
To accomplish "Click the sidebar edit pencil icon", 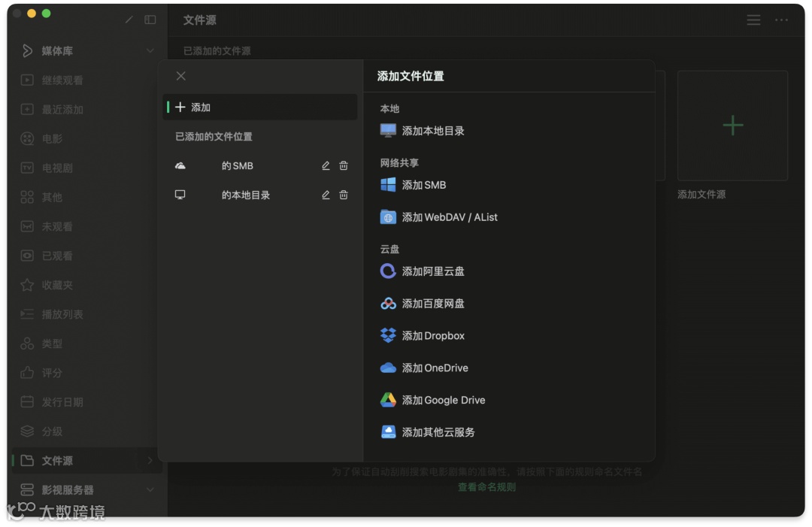I will (129, 20).
